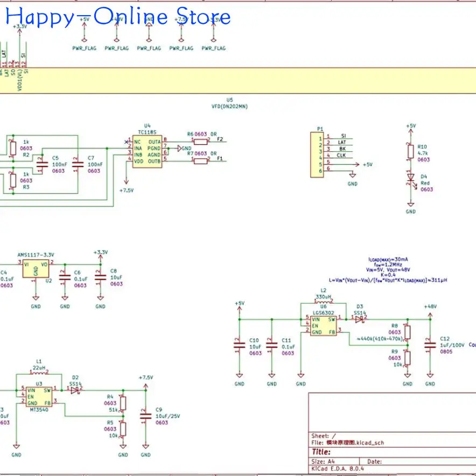Screen dimensions: 476x476
Task: Click the +5V arrow on P1 pin 5
Action: [363, 165]
